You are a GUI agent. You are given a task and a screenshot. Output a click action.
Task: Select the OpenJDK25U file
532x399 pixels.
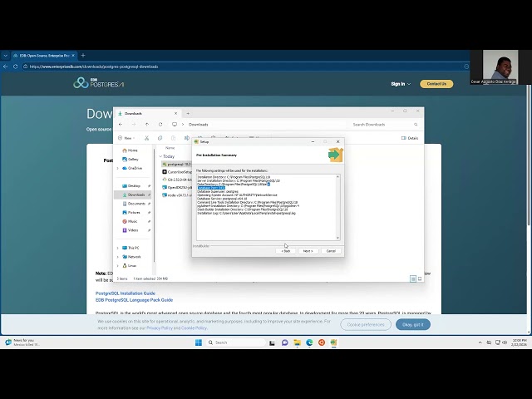(177, 187)
